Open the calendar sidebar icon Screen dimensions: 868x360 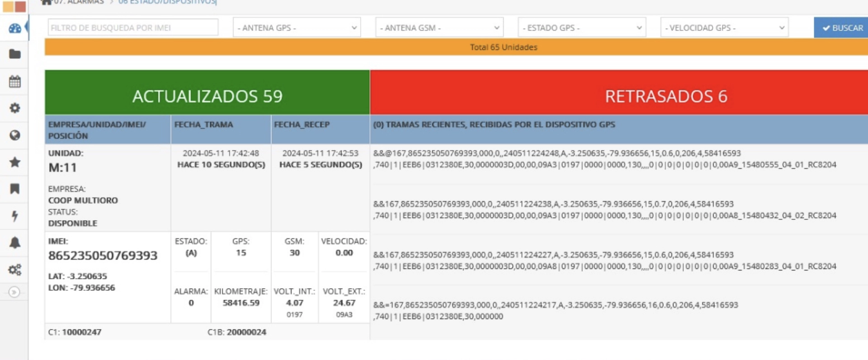pos(15,81)
